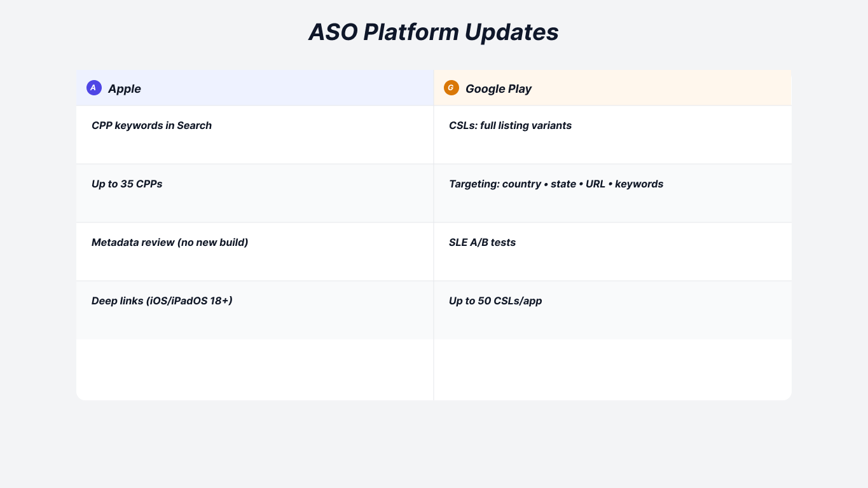Select the "Deep links" text in Apple column
The height and width of the screenshot is (488, 868).
point(117,301)
